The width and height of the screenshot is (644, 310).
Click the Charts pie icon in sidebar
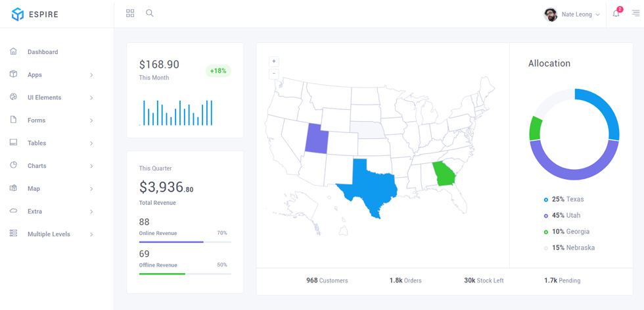tap(13, 165)
